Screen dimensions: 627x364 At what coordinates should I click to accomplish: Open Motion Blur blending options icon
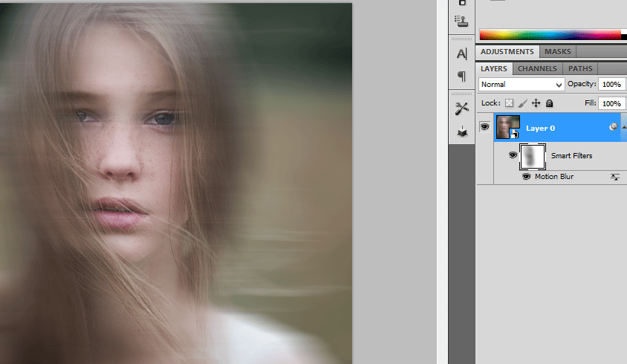[614, 177]
